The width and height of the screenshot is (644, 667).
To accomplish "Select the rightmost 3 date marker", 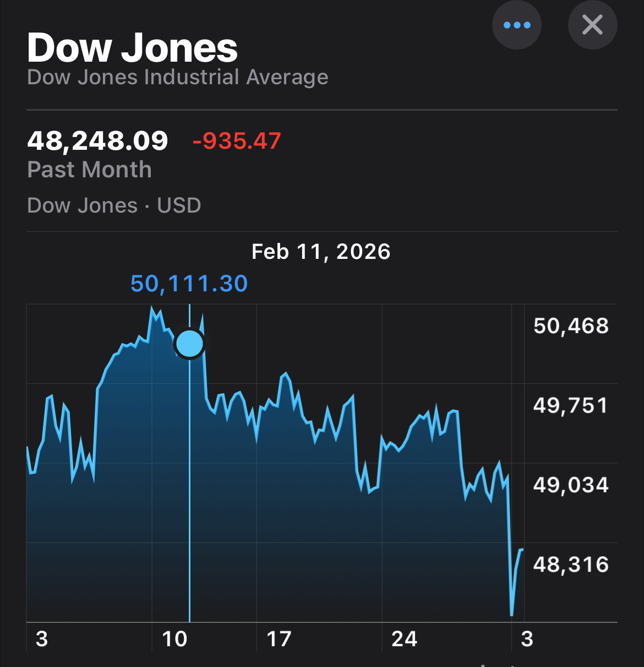I will (x=527, y=639).
